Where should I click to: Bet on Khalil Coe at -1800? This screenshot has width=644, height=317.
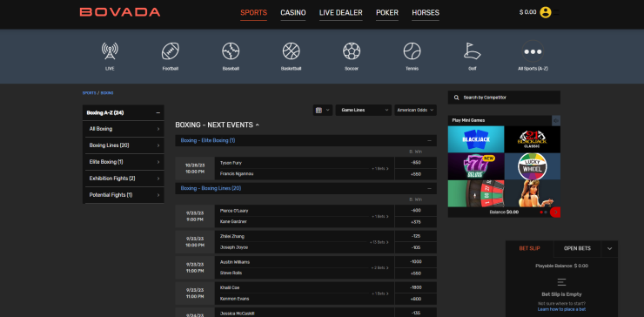[416, 287]
